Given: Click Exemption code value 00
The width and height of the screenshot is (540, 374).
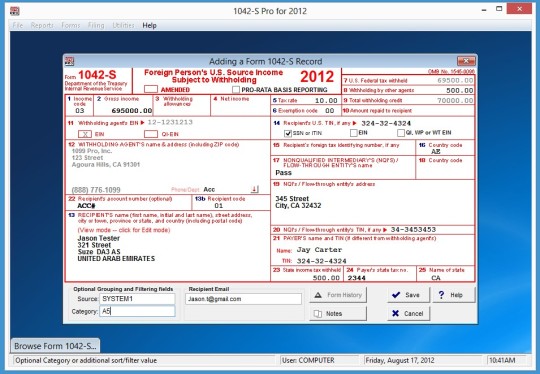Looking at the screenshot, I should coord(330,111).
